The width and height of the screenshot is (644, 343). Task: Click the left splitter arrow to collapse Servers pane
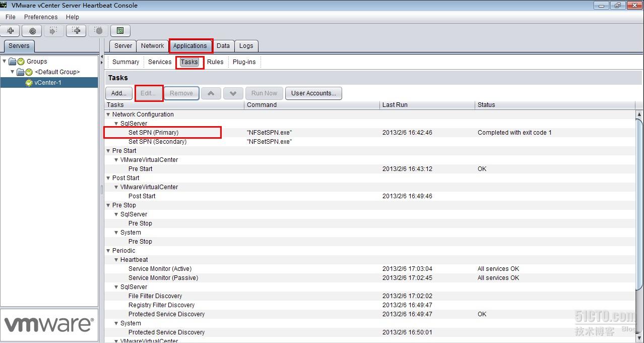(x=101, y=56)
